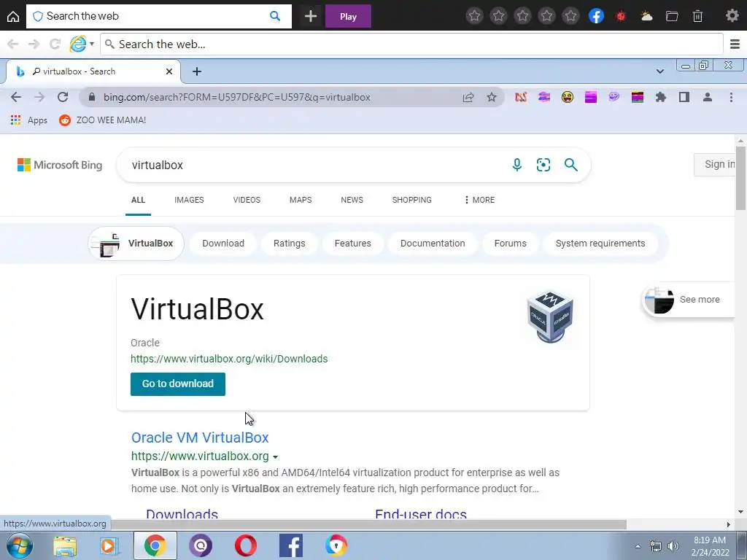This screenshot has height=560, width=747.
Task: Switch to the MAPS tab
Action: pos(301,200)
